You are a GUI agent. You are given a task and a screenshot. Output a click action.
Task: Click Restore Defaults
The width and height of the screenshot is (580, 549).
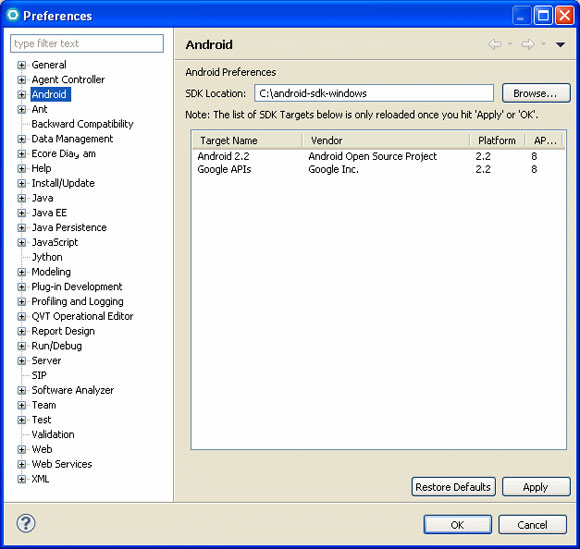point(453,487)
